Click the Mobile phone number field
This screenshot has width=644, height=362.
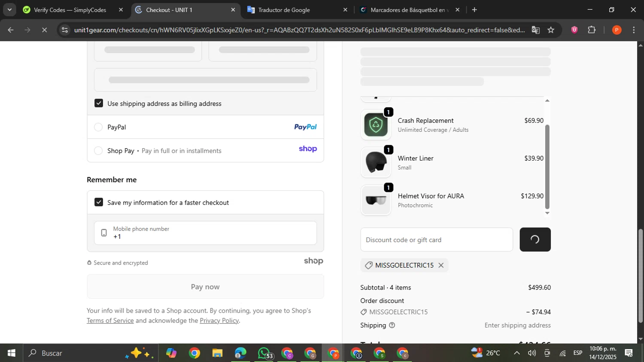[205, 233]
